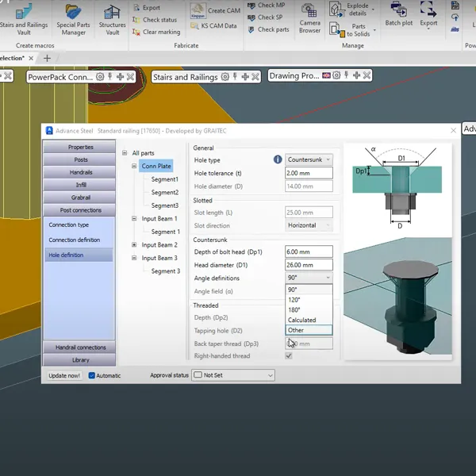The height and width of the screenshot is (476, 476).
Task: Open Slot direction dropdown
Action: [x=309, y=225]
